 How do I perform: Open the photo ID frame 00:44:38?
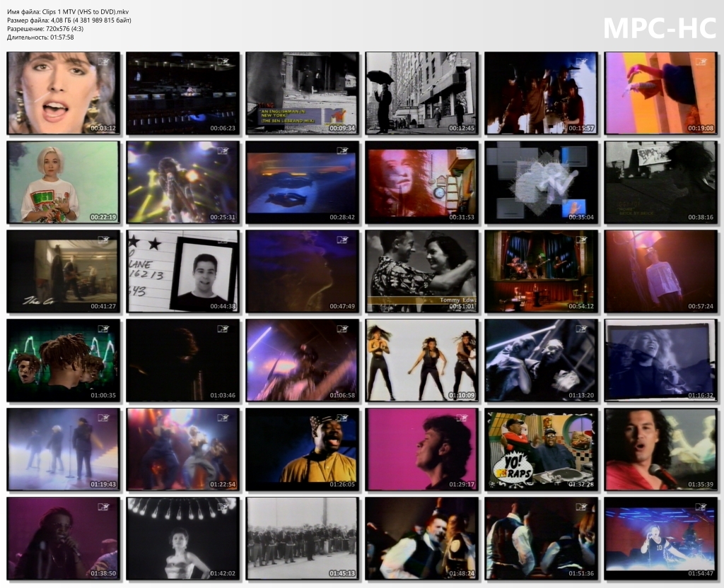click(183, 271)
